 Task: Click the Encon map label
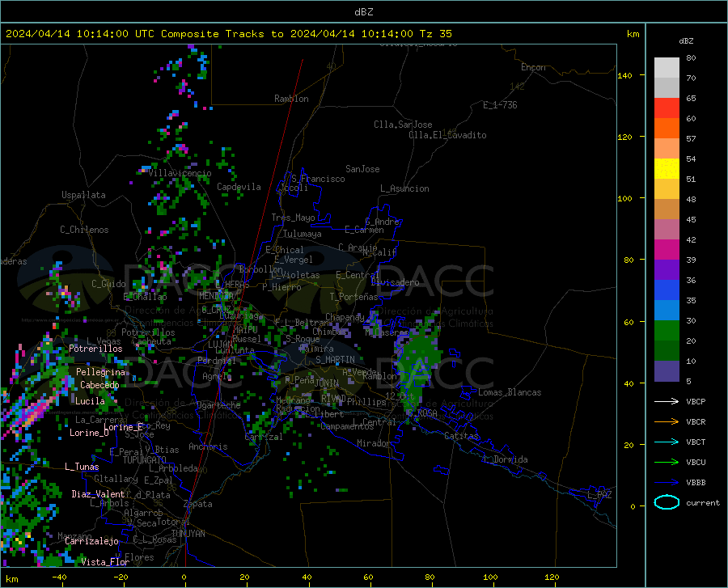(x=533, y=67)
